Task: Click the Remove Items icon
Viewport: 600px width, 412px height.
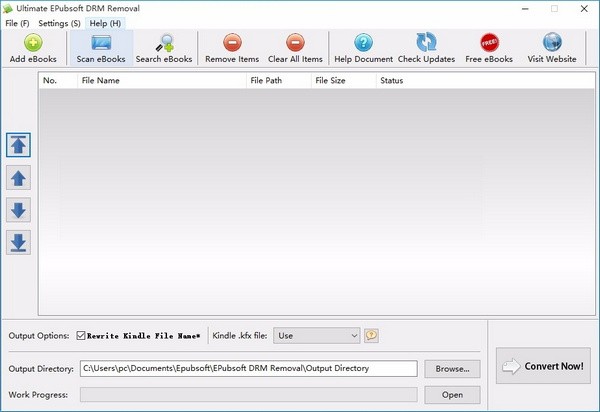Action: 231,43
